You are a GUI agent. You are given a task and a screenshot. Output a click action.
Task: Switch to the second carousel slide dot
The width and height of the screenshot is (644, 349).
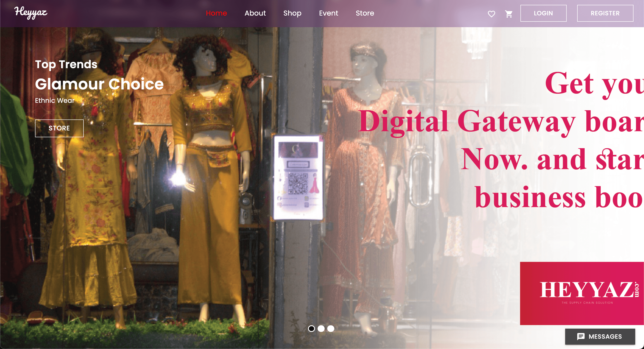pyautogui.click(x=321, y=328)
